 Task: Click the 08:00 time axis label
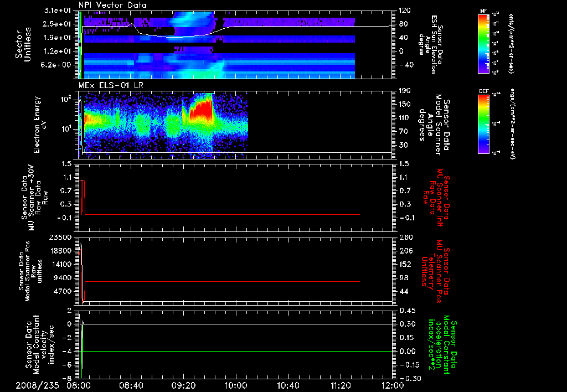click(79, 385)
